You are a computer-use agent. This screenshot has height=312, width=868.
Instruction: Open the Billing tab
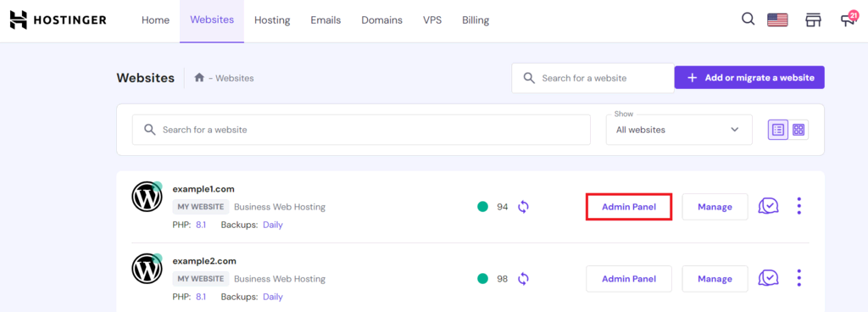coord(476,20)
